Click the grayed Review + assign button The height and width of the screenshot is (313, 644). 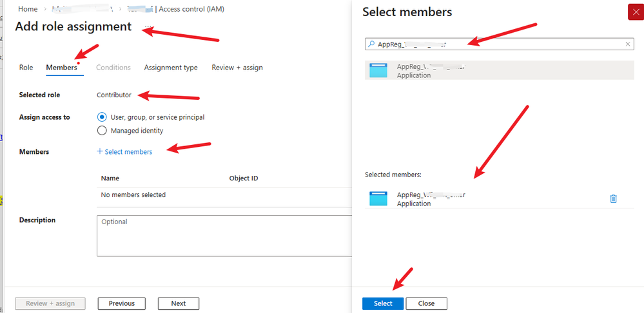(50, 303)
